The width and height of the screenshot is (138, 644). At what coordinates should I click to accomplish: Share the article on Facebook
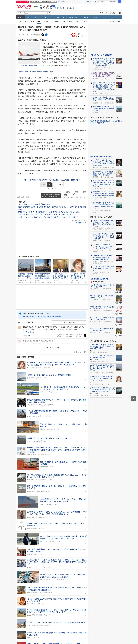46,35
